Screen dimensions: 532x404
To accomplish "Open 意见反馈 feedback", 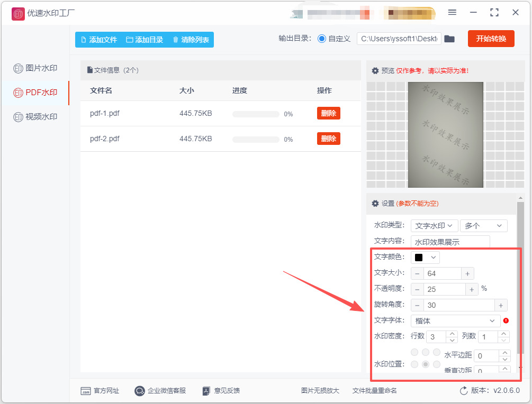I will (x=221, y=391).
